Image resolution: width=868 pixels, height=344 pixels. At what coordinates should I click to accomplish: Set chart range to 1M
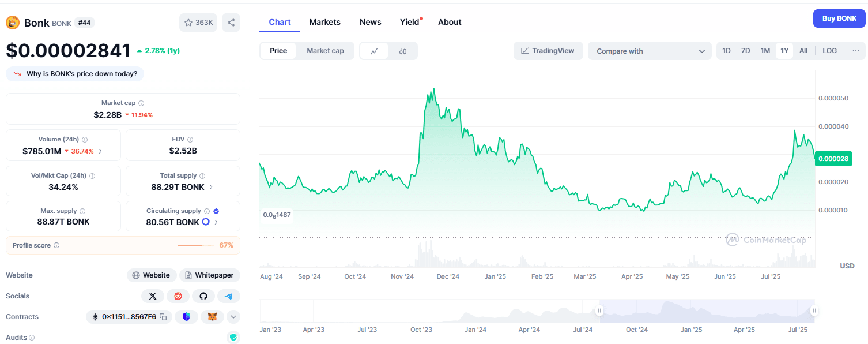(x=765, y=51)
